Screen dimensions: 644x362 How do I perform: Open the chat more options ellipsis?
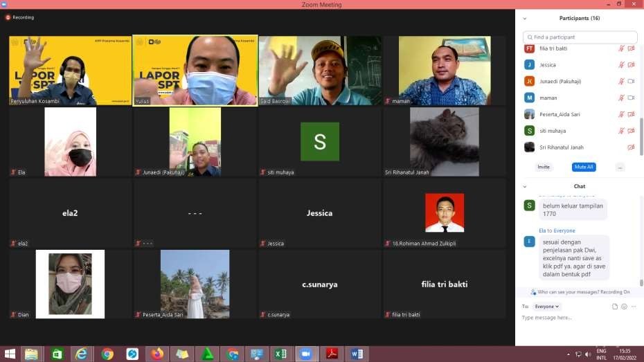click(633, 306)
